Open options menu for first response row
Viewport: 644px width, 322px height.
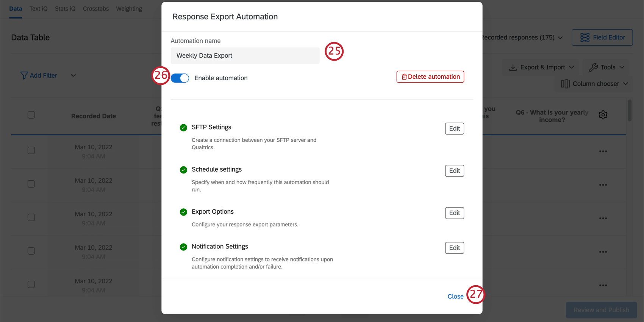[603, 152]
